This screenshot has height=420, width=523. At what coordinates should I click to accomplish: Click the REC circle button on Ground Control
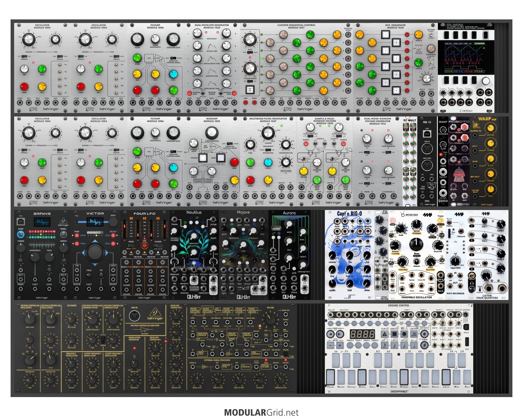tap(405, 334)
